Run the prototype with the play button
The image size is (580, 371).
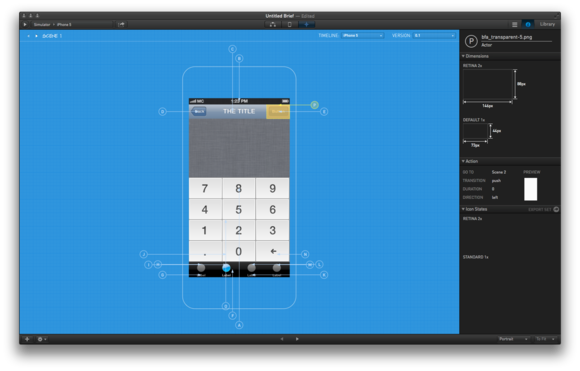(x=25, y=24)
